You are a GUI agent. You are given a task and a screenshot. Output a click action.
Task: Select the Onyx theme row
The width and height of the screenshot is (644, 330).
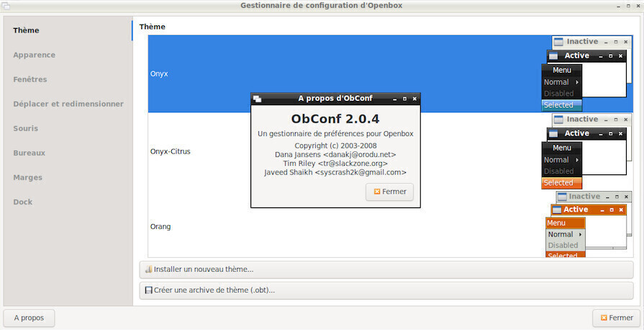coord(391,73)
